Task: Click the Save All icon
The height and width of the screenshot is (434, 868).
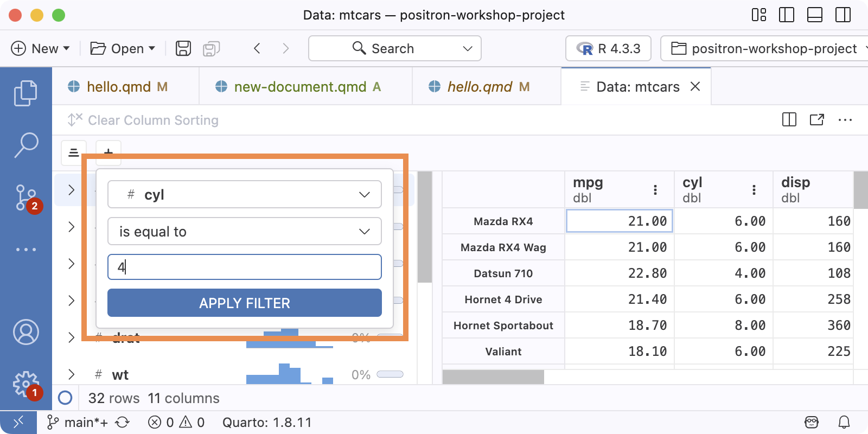Action: coord(211,49)
